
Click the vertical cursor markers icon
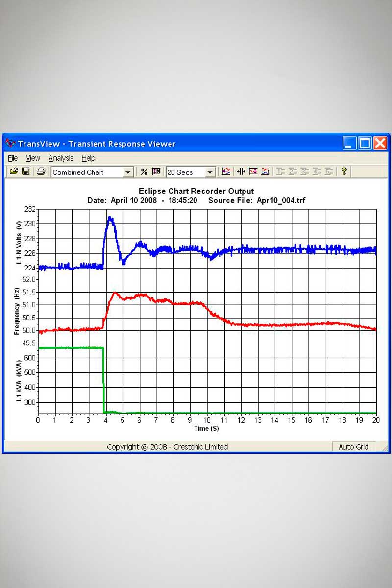click(241, 171)
